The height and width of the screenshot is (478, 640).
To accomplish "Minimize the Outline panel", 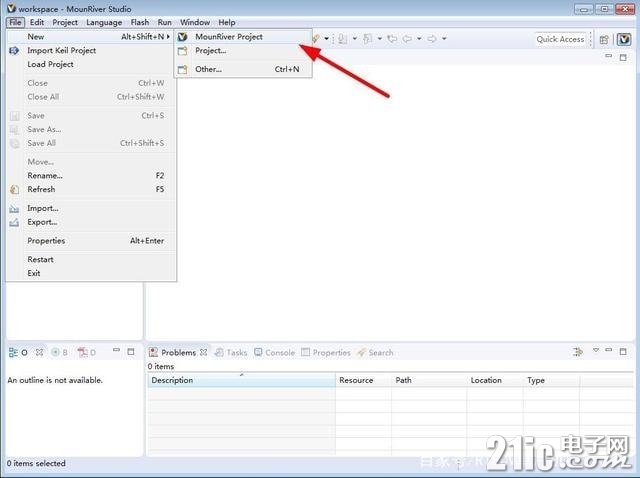I will [x=117, y=350].
